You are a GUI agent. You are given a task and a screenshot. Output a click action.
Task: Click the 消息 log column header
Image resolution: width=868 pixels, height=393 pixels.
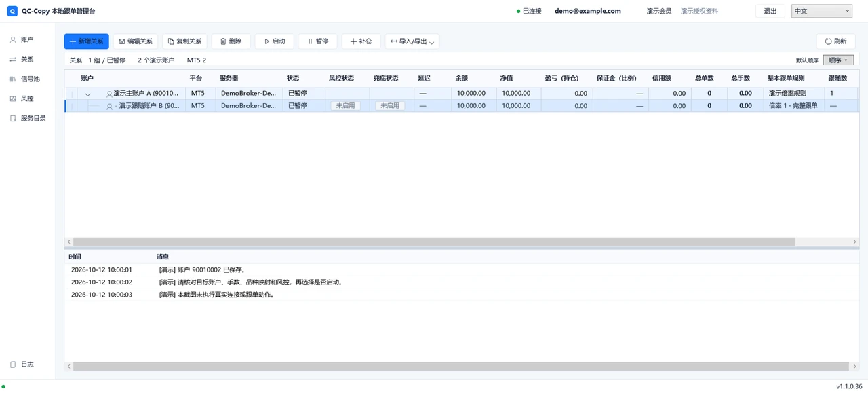(x=163, y=257)
